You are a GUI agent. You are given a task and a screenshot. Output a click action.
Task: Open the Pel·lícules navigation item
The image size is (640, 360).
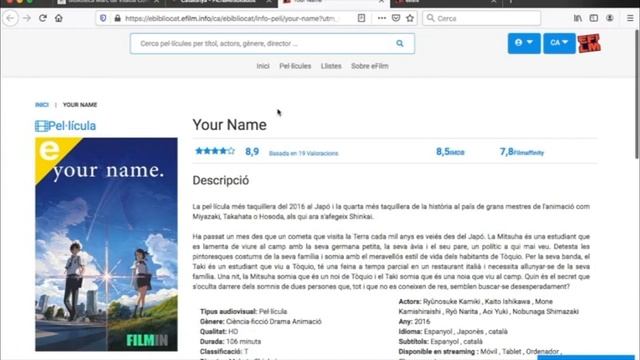click(x=295, y=66)
